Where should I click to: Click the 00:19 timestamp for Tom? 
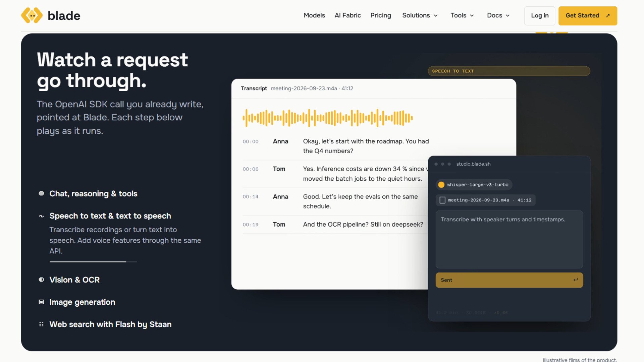pyautogui.click(x=251, y=225)
